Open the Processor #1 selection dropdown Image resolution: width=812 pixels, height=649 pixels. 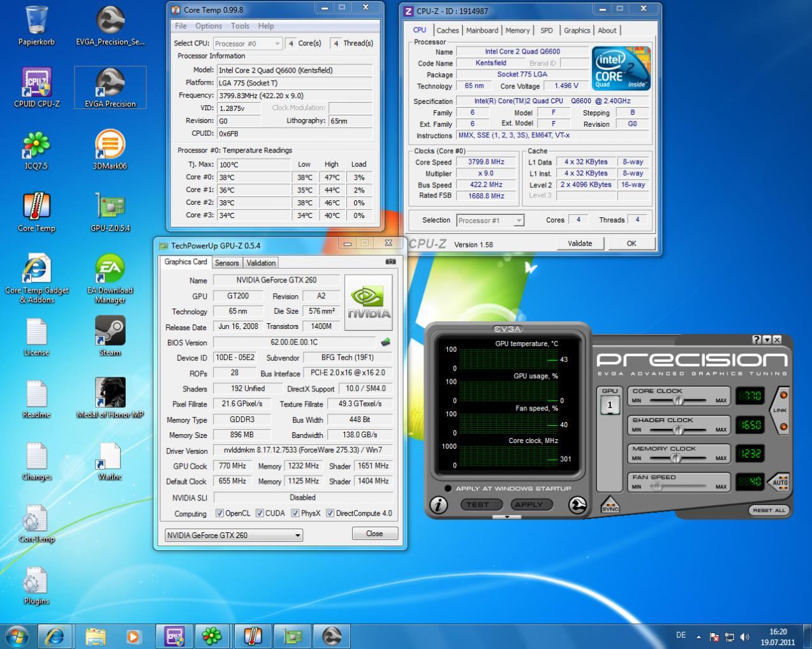coord(519,221)
